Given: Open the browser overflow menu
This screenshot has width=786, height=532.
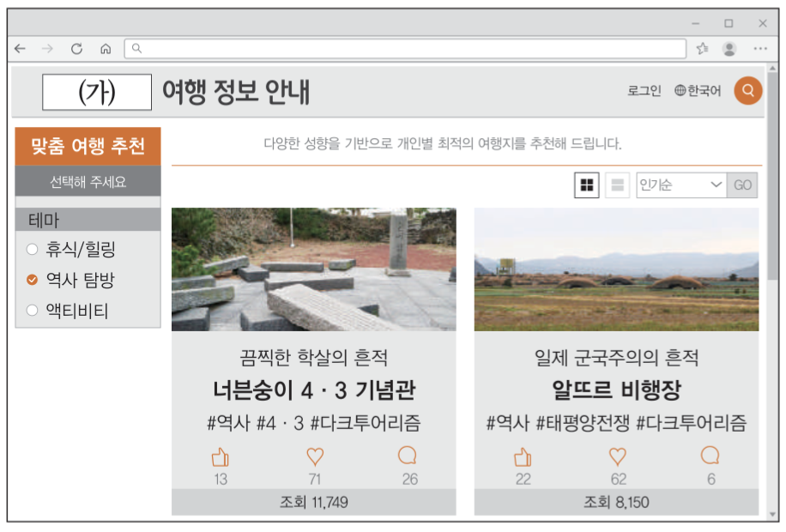Looking at the screenshot, I should [x=760, y=49].
